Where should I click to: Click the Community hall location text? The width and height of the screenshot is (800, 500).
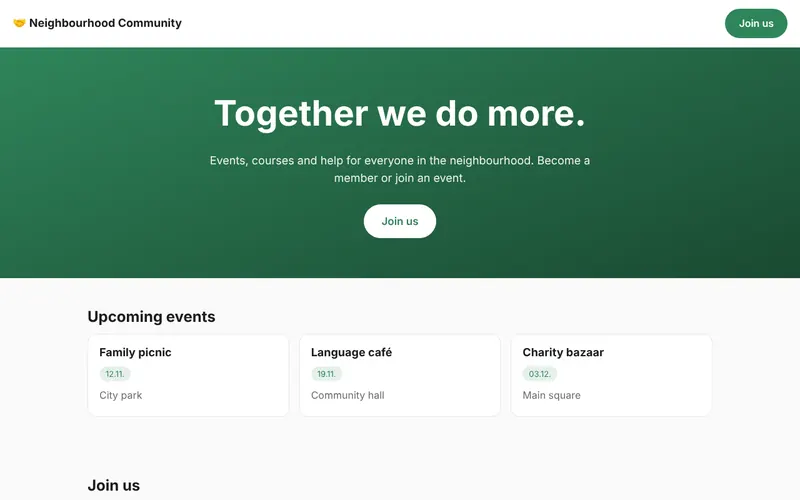point(347,395)
